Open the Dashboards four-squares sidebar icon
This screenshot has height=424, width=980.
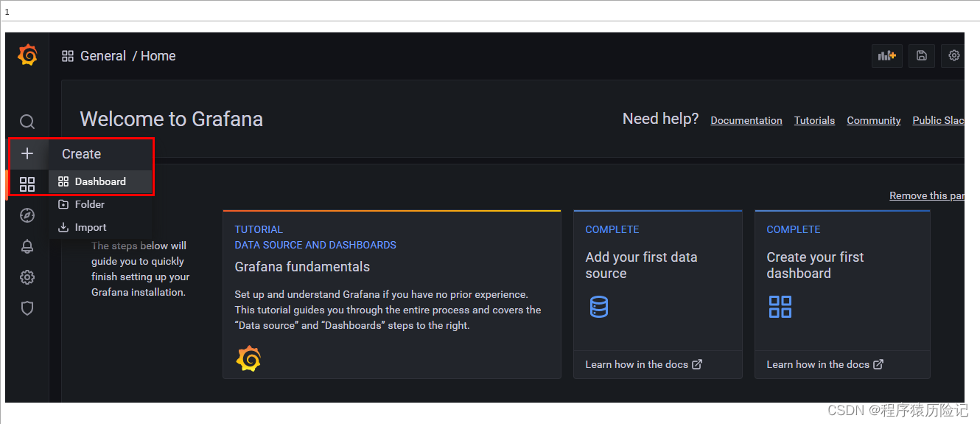(27, 184)
